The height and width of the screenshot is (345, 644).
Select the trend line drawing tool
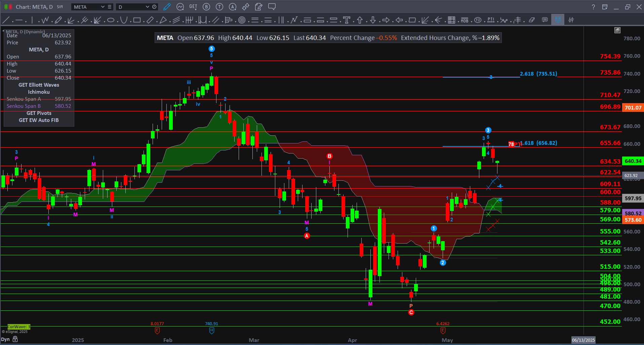point(6,20)
